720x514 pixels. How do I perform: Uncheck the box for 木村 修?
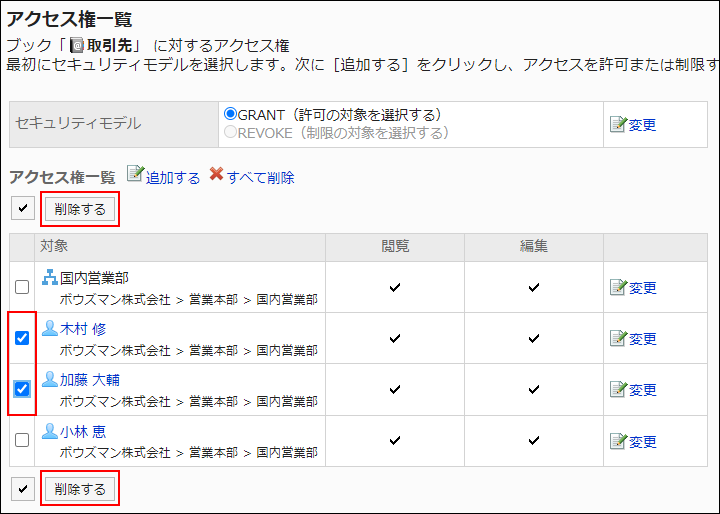22,338
